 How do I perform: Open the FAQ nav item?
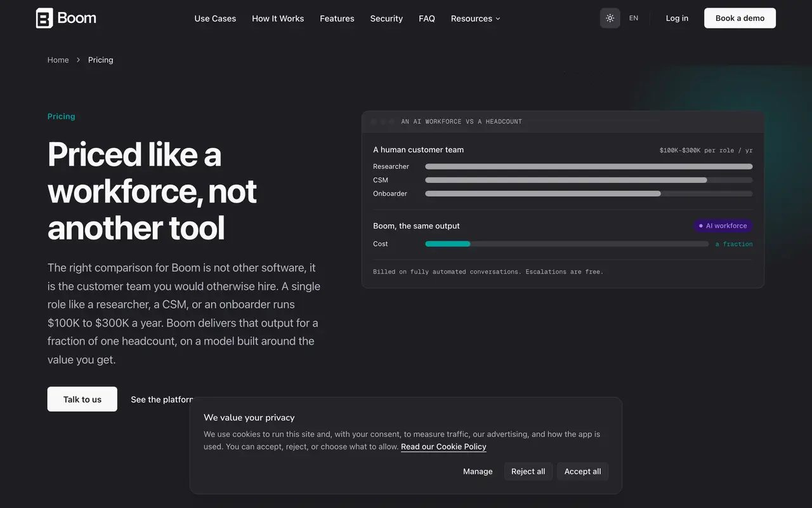[x=427, y=18]
